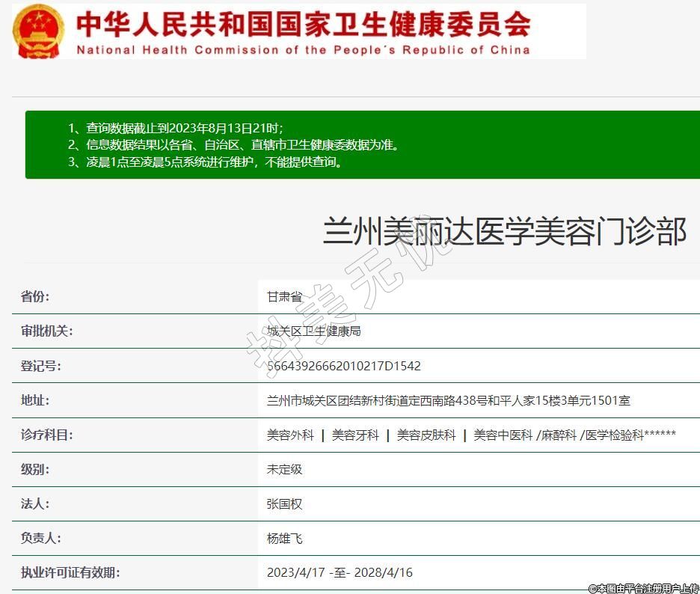Click the national emblem logo
Image resolution: width=700 pixels, height=594 pixels.
pos(39,31)
